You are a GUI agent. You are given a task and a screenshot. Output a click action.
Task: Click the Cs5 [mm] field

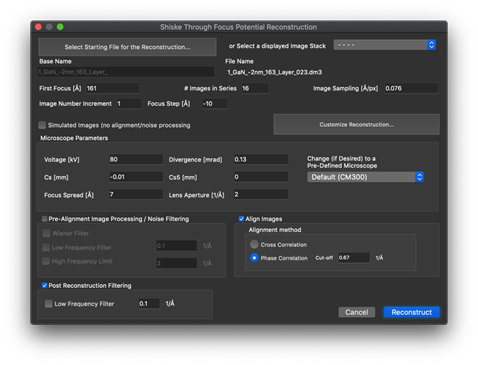[x=261, y=177]
